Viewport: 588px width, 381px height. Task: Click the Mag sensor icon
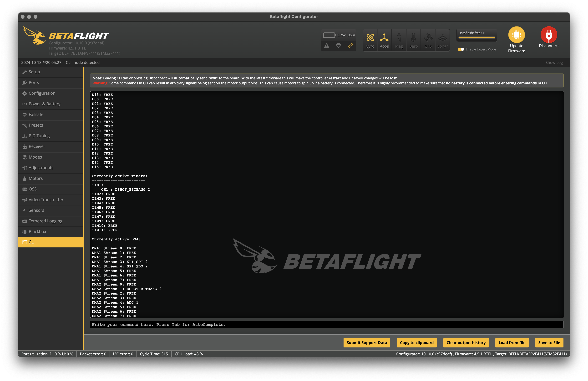(399, 38)
